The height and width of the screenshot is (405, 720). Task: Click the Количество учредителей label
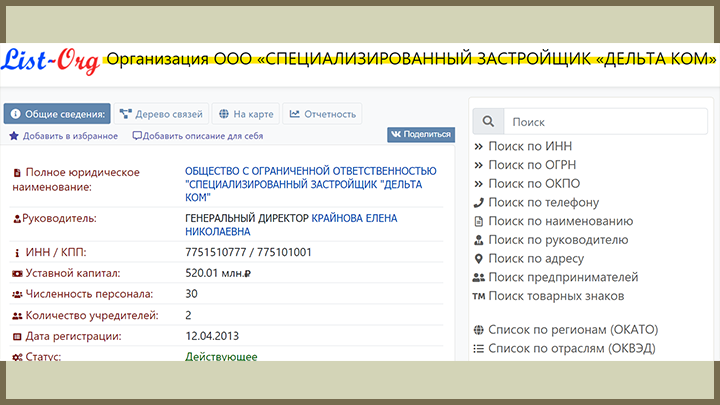92,315
